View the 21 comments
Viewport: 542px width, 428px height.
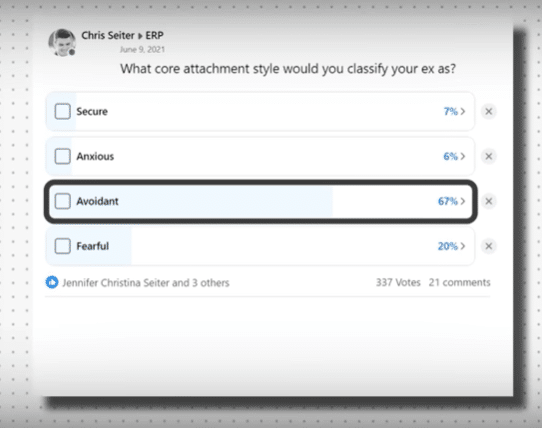click(459, 282)
